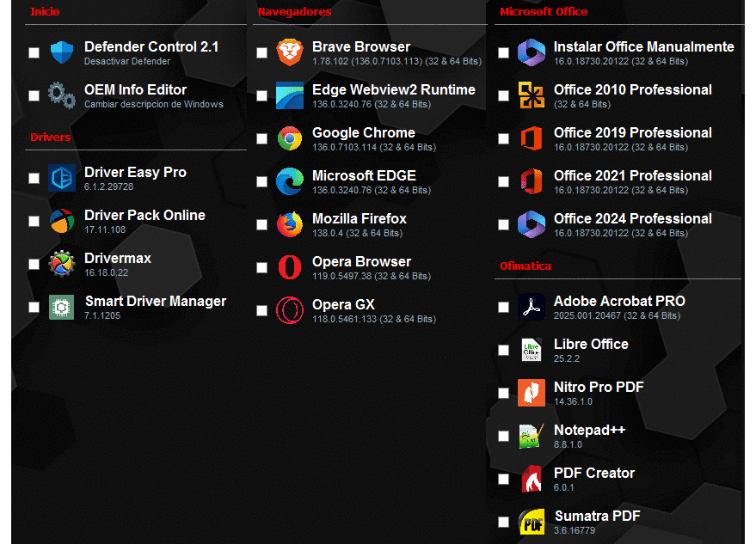Select the "Office 2024 Professional" name text
Image resolution: width=756 pixels, height=544 pixels.
pyautogui.click(x=632, y=219)
